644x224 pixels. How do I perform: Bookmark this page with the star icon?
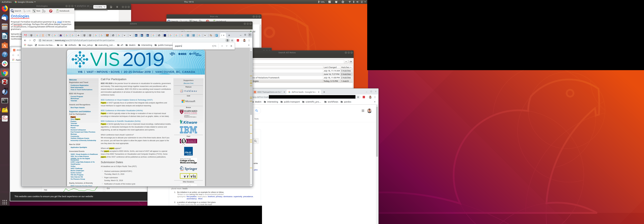[232, 40]
